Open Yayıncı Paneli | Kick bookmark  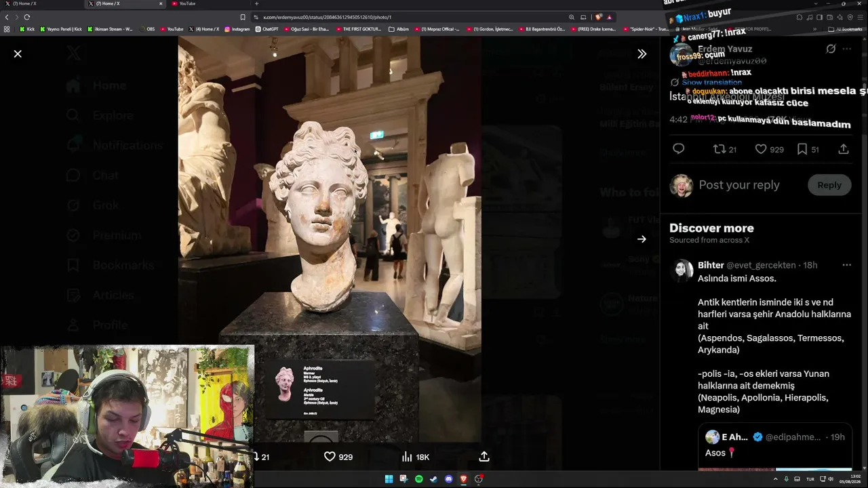(61, 29)
